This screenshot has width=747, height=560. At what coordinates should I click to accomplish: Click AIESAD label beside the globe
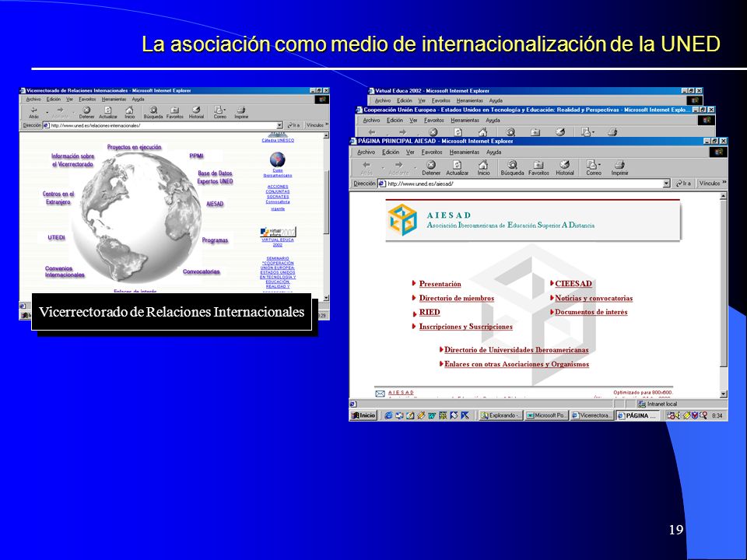(x=215, y=204)
